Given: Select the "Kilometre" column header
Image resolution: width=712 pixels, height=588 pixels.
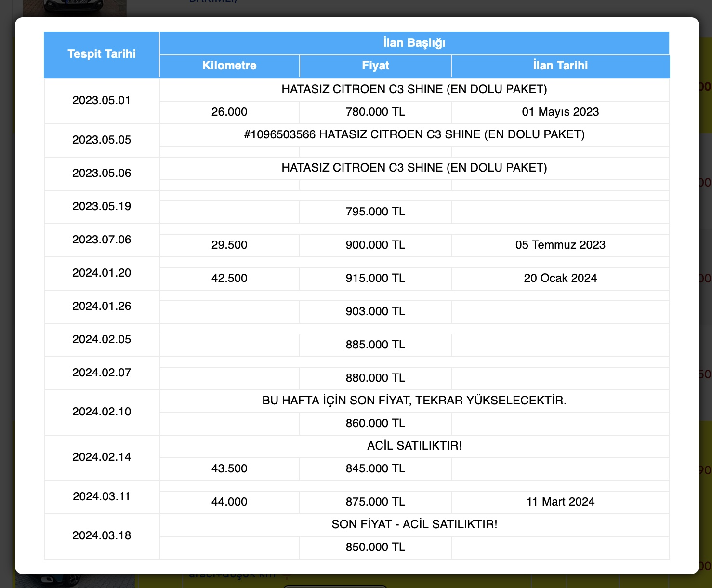Looking at the screenshot, I should [229, 66].
